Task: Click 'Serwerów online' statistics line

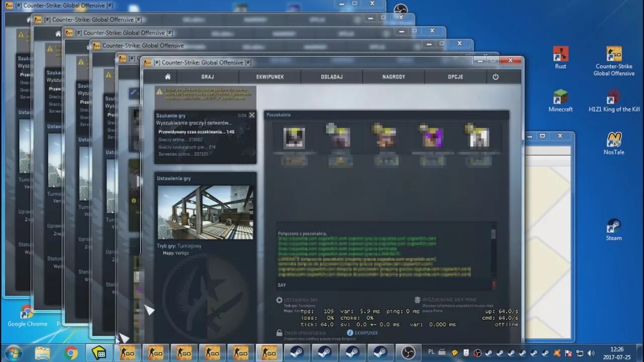Action: 183,154
